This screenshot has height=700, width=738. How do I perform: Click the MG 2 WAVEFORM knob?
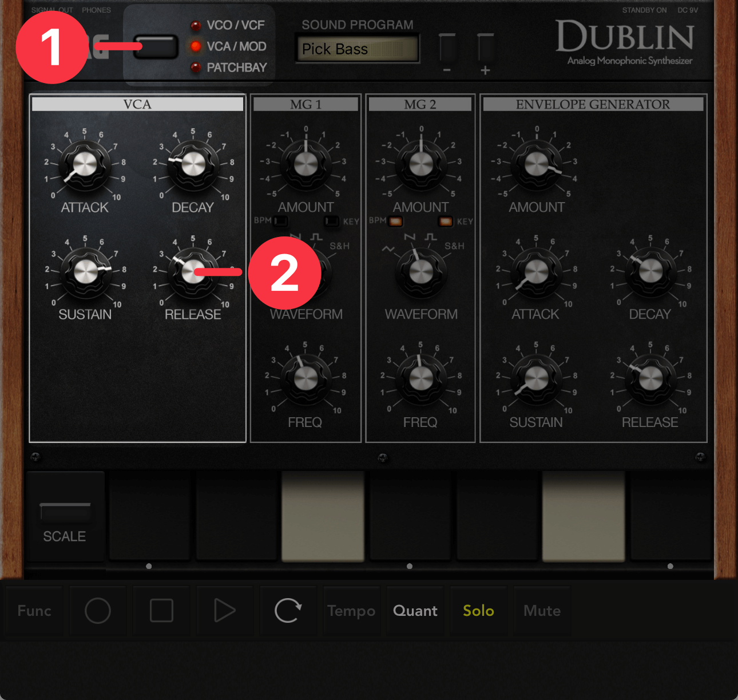[x=421, y=271]
